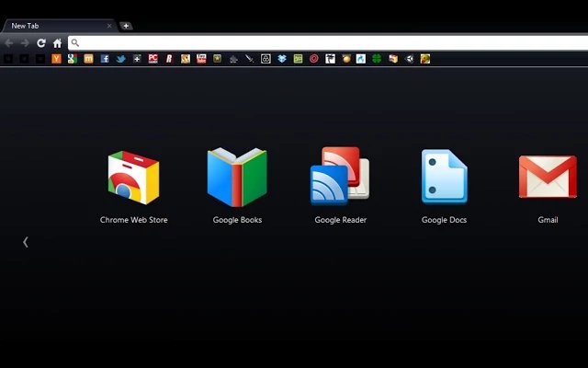This screenshot has height=368, width=588.
Task: Click the Facebook bookmark icon
Action: [x=105, y=59]
